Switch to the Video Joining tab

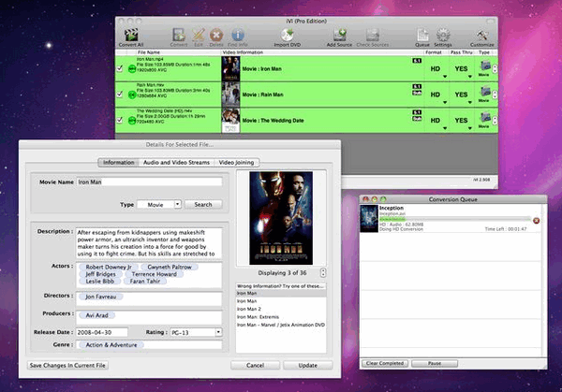[x=235, y=162]
